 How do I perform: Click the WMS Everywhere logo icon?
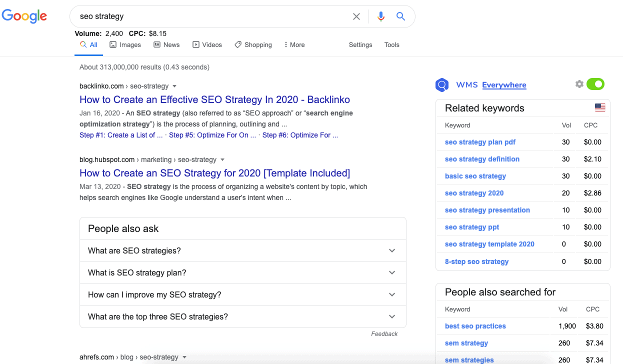click(x=442, y=85)
